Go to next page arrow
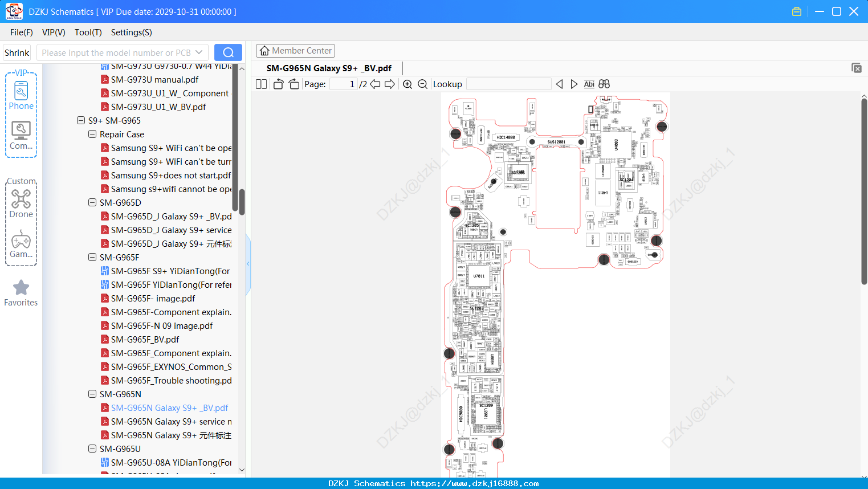 (x=390, y=84)
